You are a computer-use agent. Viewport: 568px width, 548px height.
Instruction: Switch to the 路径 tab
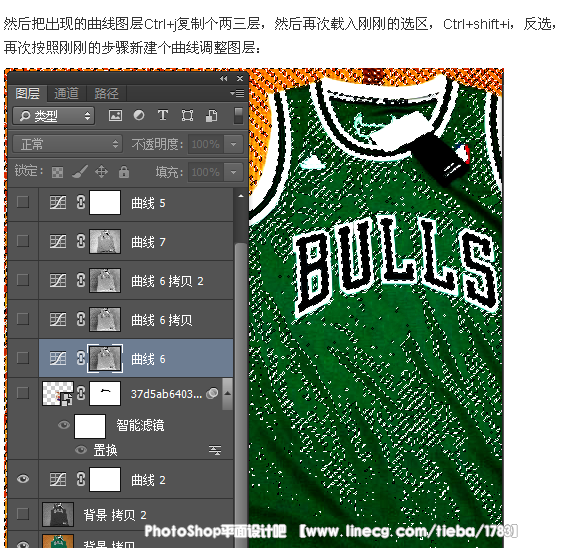coord(106,93)
